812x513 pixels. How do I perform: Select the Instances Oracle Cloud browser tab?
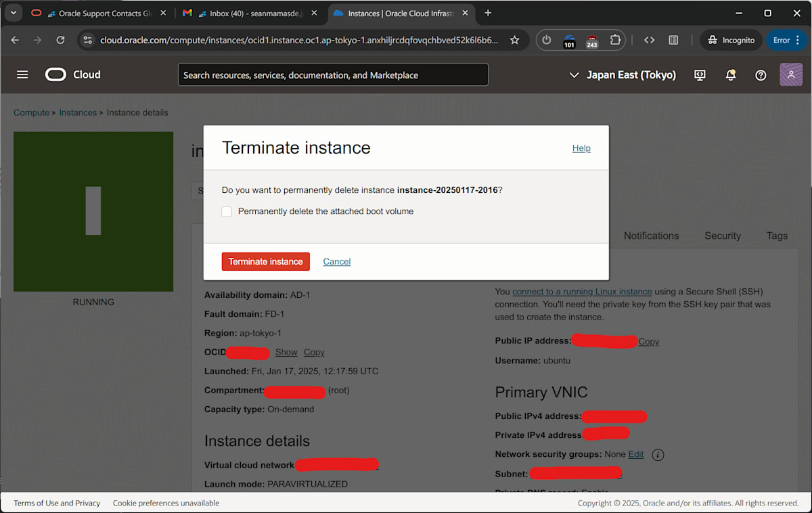[x=401, y=13]
